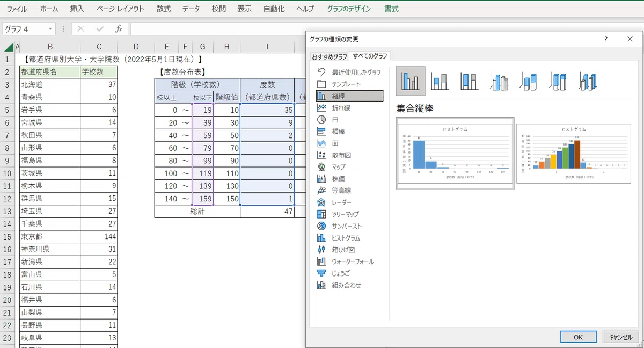The image size is (644, 348).
Task: Open the ファイル menu tab
Action: point(17,9)
